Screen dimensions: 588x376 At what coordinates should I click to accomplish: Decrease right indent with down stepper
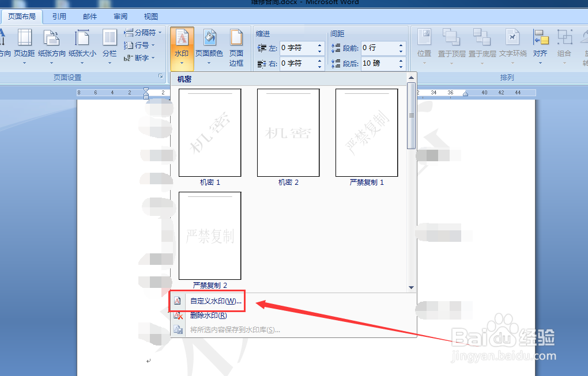point(320,67)
